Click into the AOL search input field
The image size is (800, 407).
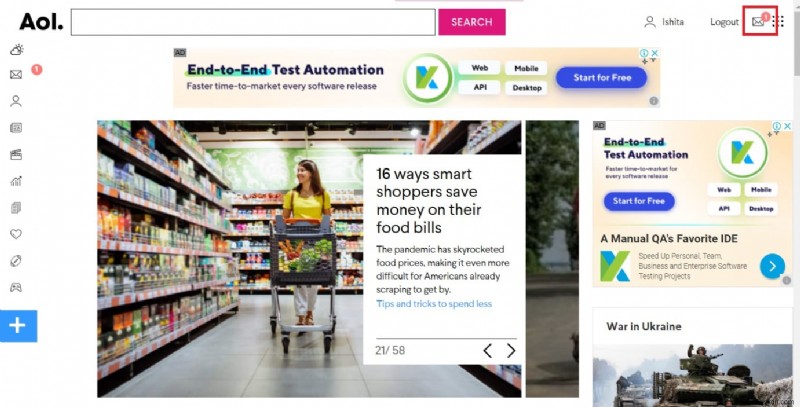click(253, 22)
